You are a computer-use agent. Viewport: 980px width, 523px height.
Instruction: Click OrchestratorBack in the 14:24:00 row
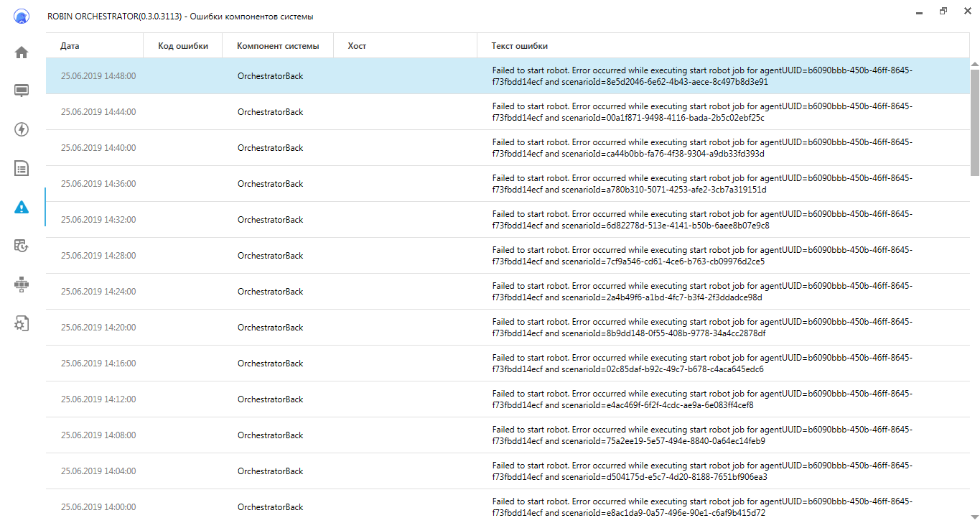click(271, 292)
